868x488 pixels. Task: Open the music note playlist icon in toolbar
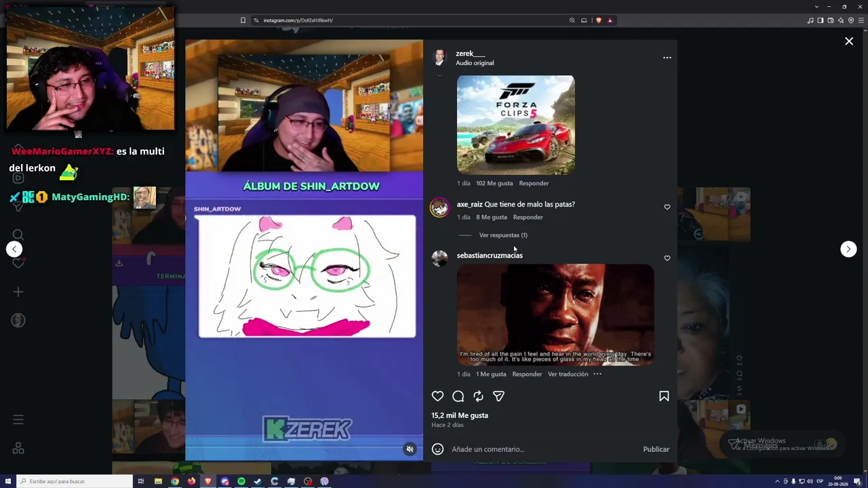810,20
